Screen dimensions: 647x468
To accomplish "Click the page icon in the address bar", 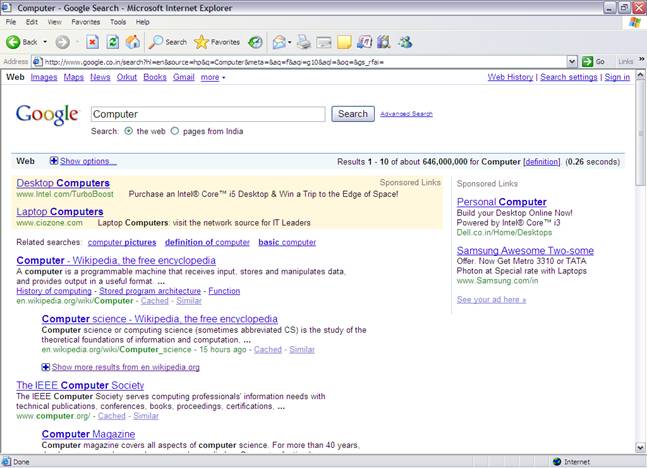I will click(37, 62).
